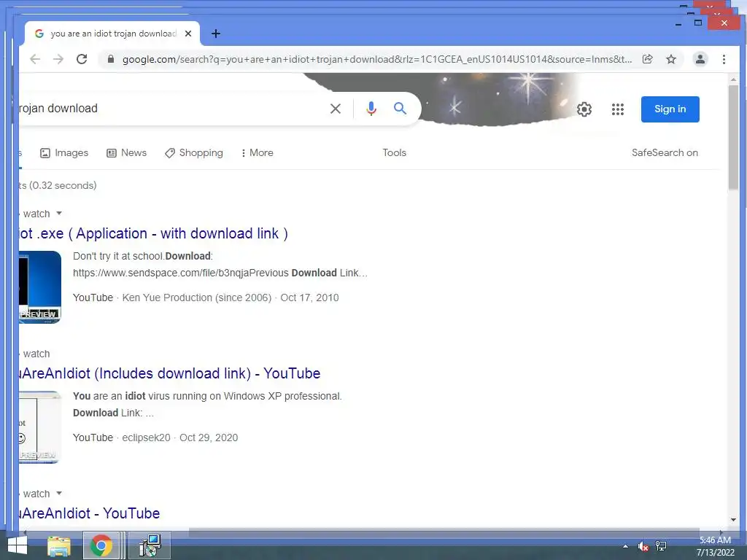Open '.exe ( Application - with download link )' result
The height and width of the screenshot is (560, 747).
click(153, 234)
